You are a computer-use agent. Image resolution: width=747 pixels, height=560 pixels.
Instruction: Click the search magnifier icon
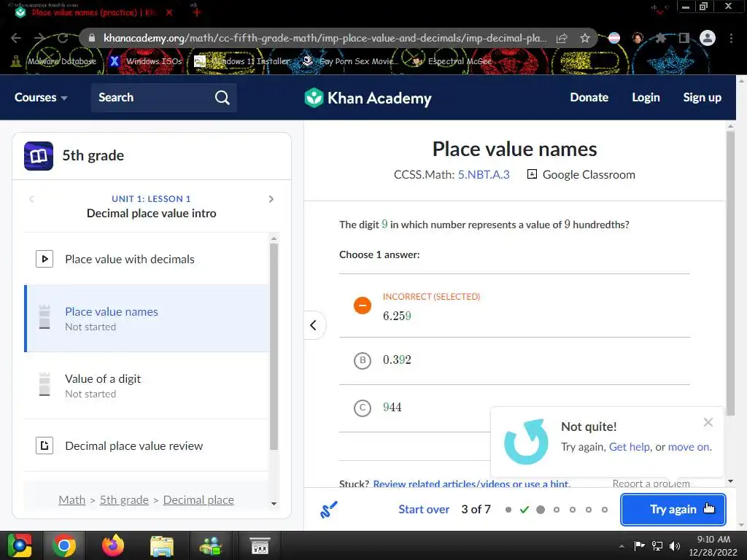point(222,98)
